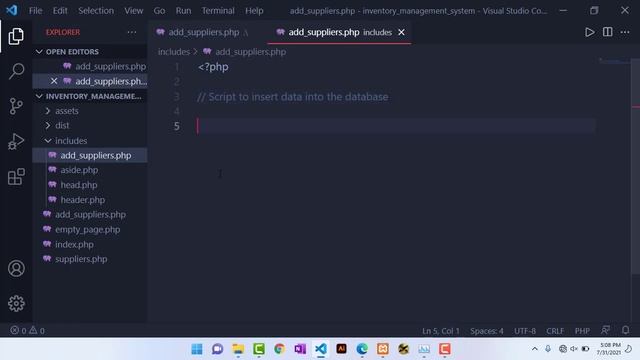This screenshot has height=360, width=640.
Task: Open the Extensions view
Action: click(x=16, y=177)
